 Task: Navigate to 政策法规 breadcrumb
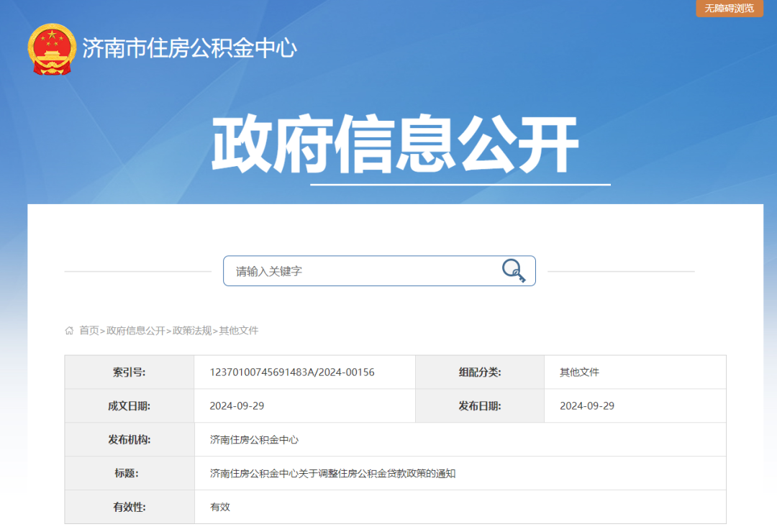coord(192,331)
